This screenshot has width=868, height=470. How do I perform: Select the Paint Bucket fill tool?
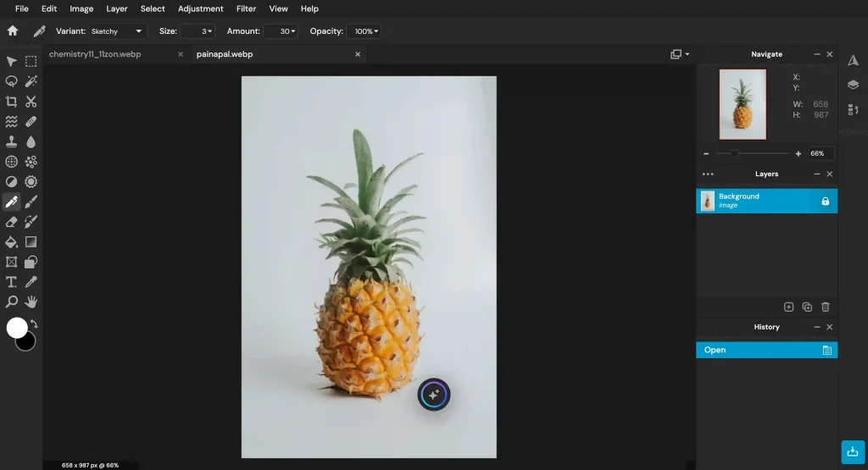[x=11, y=242]
